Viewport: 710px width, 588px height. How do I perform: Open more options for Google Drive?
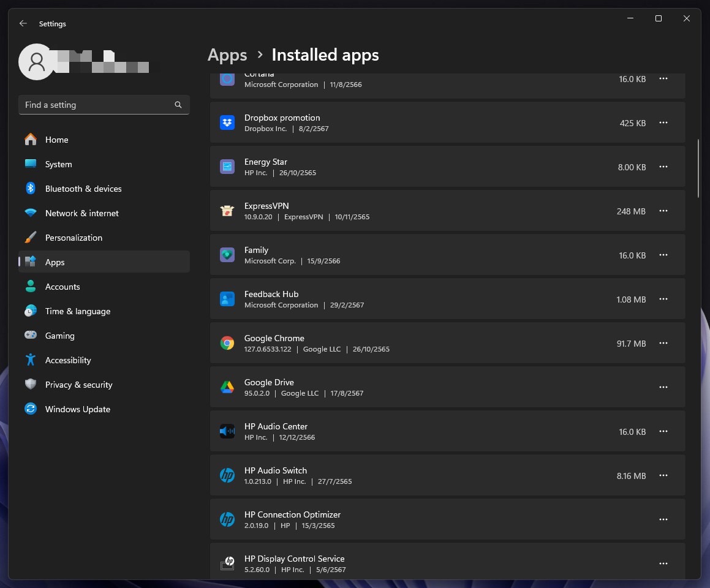click(x=663, y=388)
